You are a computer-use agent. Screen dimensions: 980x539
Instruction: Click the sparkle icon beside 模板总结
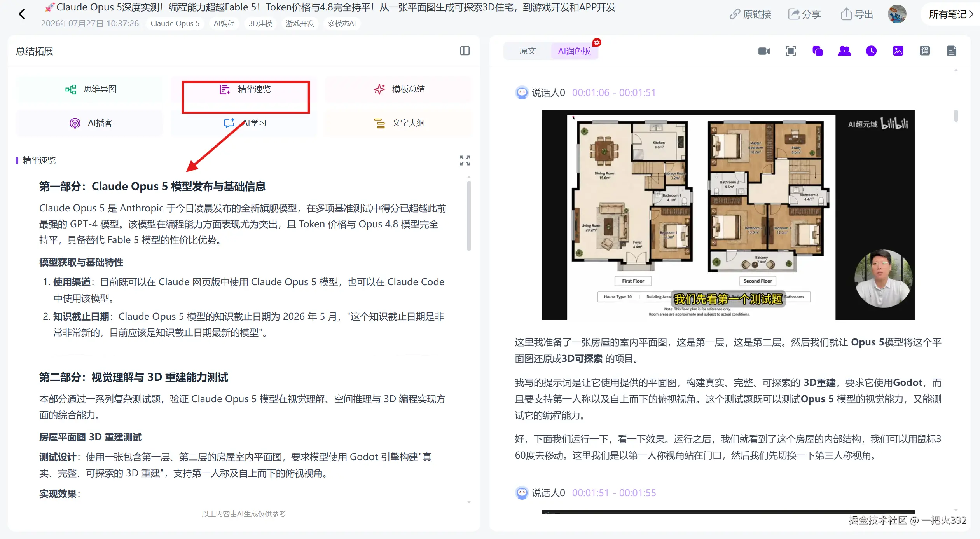click(x=379, y=89)
